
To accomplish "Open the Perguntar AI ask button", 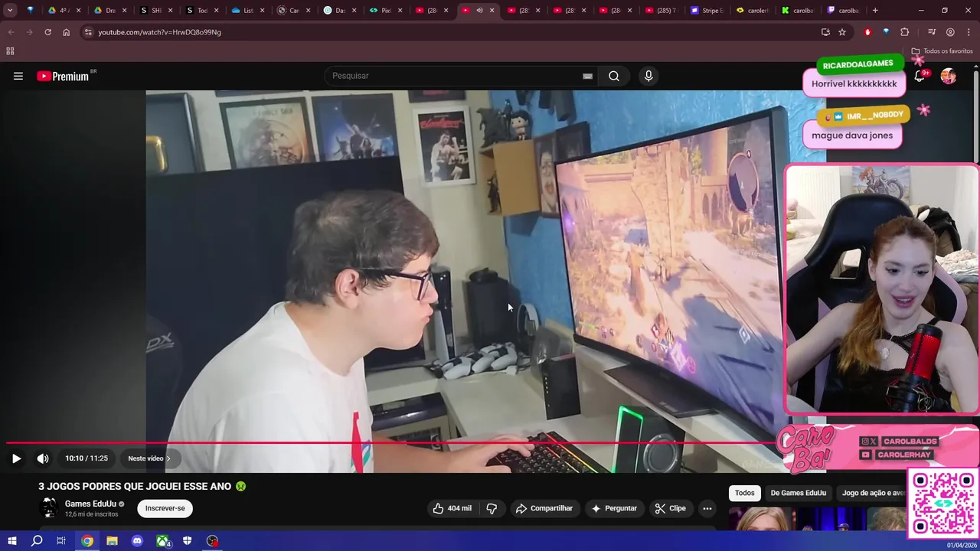I will tap(614, 508).
